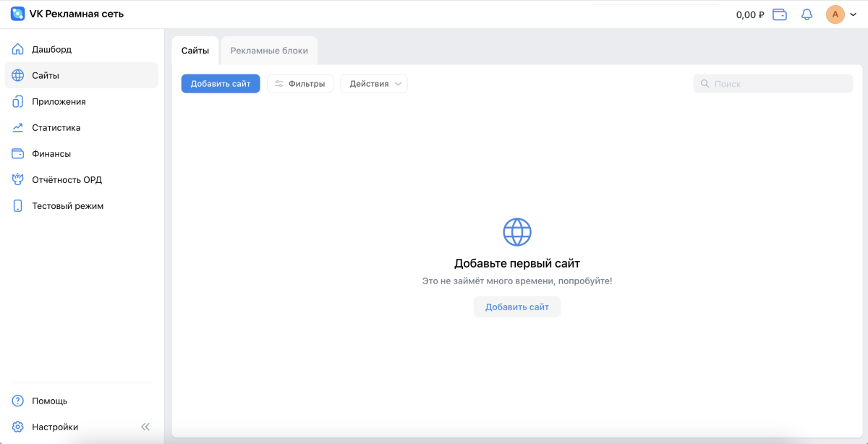
Task: Click the large globe icon in empty state
Action: pyautogui.click(x=517, y=232)
